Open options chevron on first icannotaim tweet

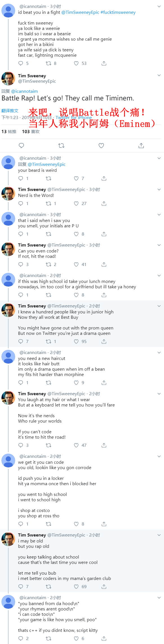pos(159,6)
